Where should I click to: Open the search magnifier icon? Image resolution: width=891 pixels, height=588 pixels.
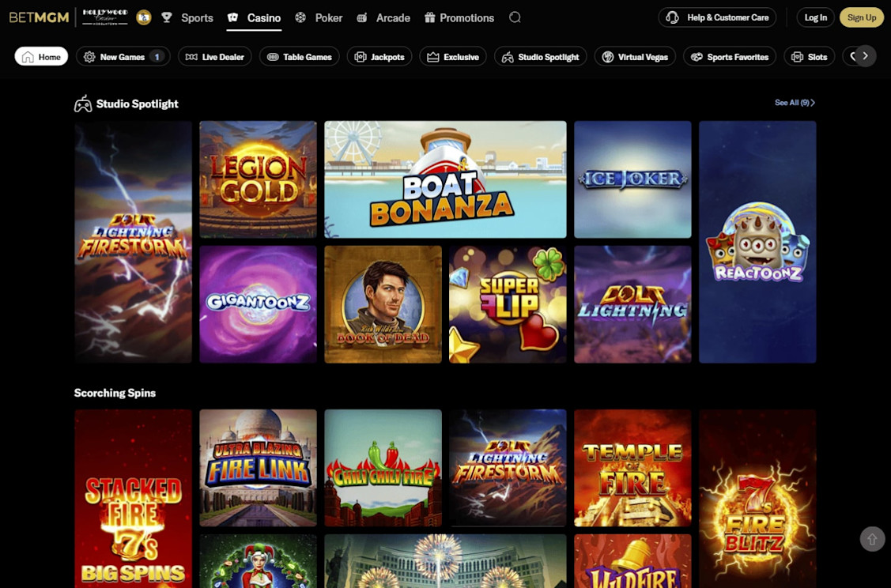(x=515, y=17)
